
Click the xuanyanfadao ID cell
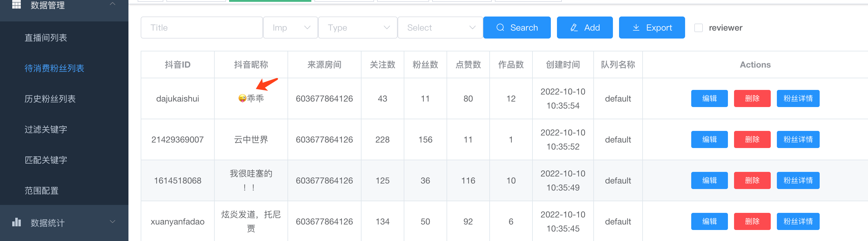[178, 222]
